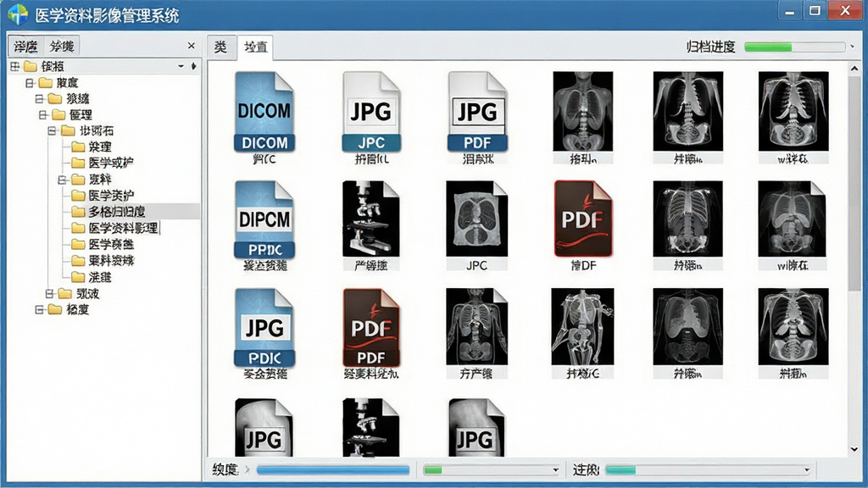Open the chest X-ray beside the JPG PDF file

(x=583, y=111)
